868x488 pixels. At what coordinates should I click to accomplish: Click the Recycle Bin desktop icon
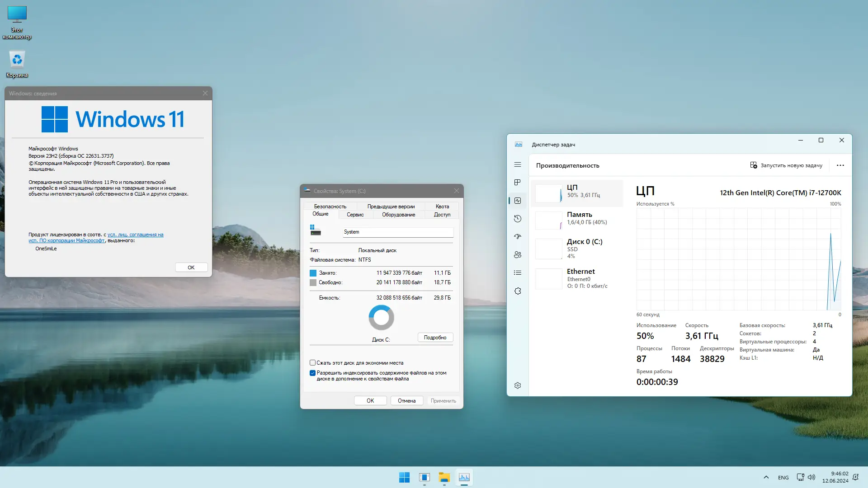pos(17,64)
